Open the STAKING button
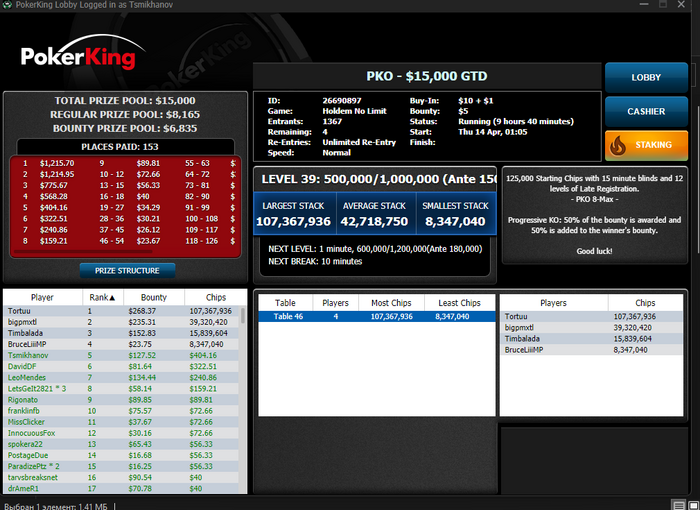This screenshot has width=700, height=510. pos(646,145)
